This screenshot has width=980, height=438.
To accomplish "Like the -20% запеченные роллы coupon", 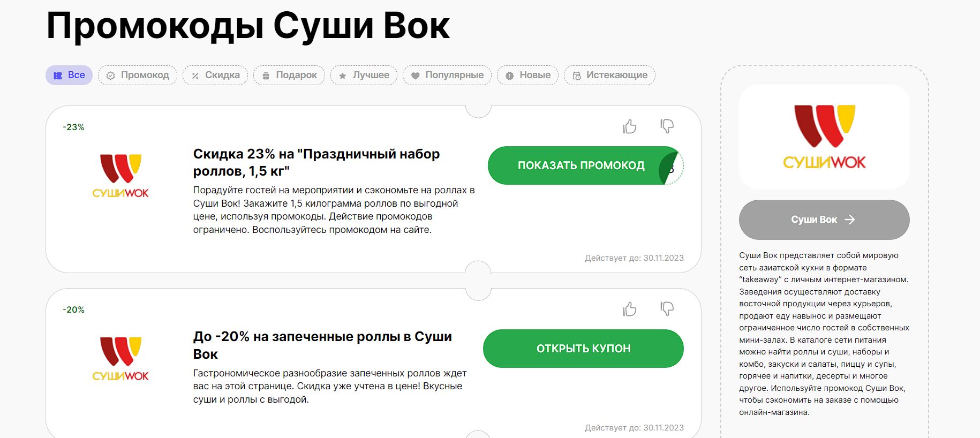I will click(x=630, y=309).
